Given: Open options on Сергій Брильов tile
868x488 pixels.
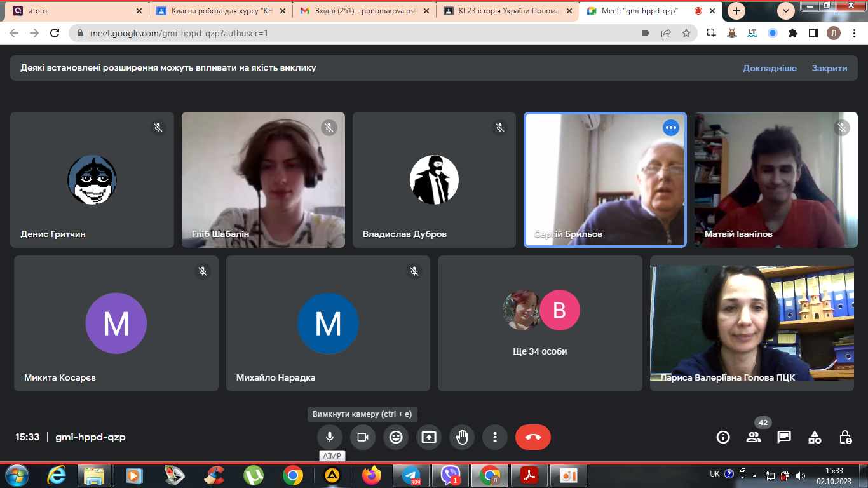Looking at the screenshot, I should pyautogui.click(x=671, y=128).
